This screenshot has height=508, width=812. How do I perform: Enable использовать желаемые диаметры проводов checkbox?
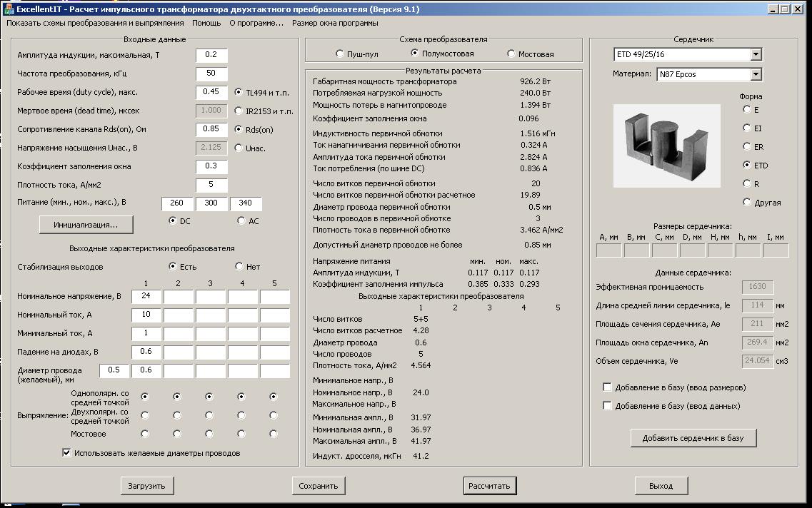pos(67,452)
